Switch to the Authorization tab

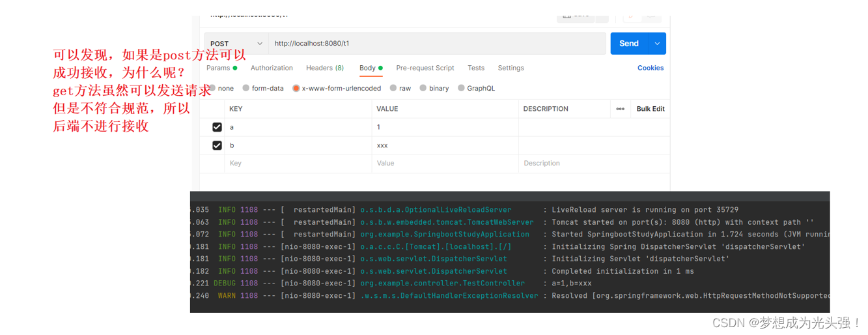pyautogui.click(x=272, y=68)
